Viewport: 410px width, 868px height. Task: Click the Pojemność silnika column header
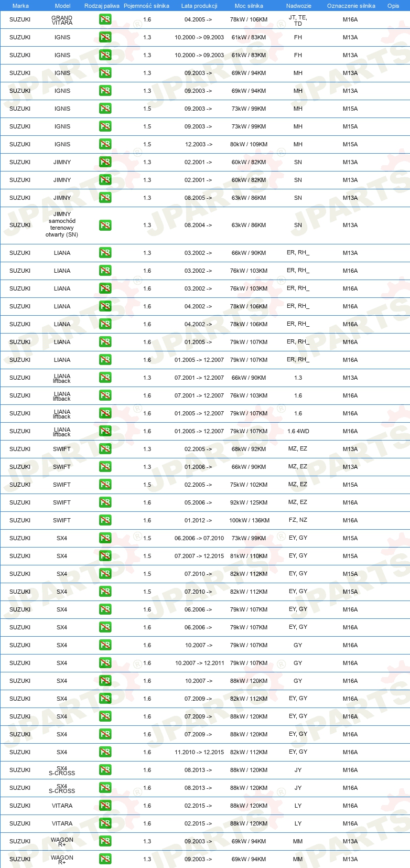(x=146, y=6)
